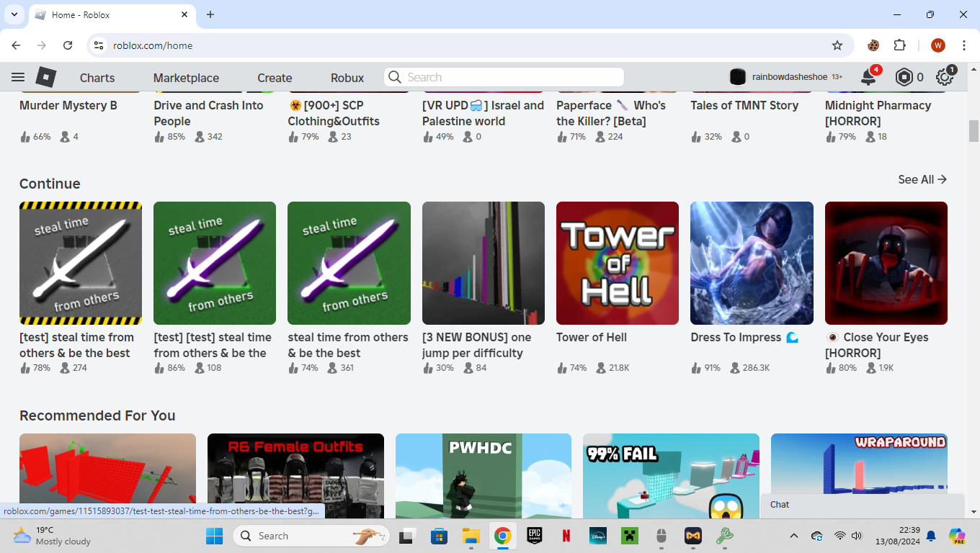The image size is (980, 553).
Task: Open the Chrome extensions puzzle icon
Action: click(x=899, y=45)
